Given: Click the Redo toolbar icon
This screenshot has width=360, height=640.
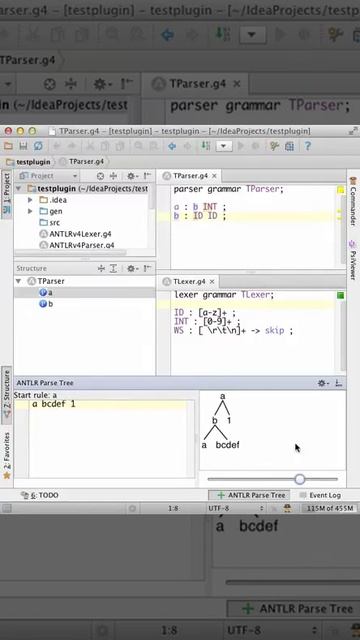Looking at the screenshot, I should click(71, 146).
